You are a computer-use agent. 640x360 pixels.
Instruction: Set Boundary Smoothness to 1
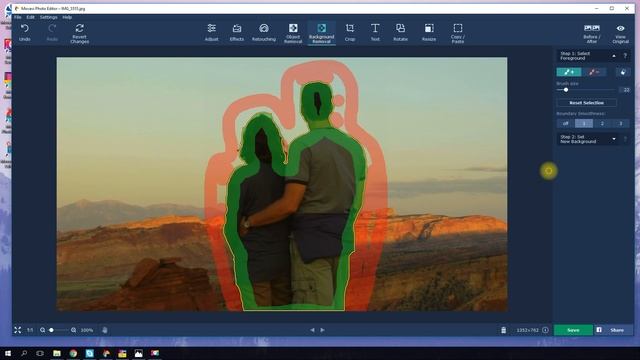pos(584,123)
